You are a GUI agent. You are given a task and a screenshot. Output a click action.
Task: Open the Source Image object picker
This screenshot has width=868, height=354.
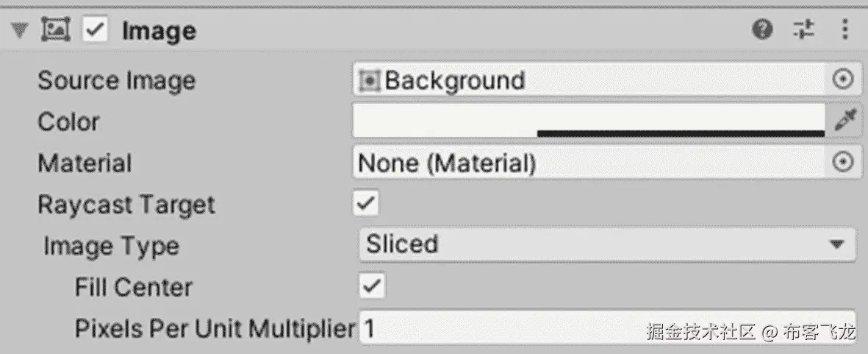(844, 79)
